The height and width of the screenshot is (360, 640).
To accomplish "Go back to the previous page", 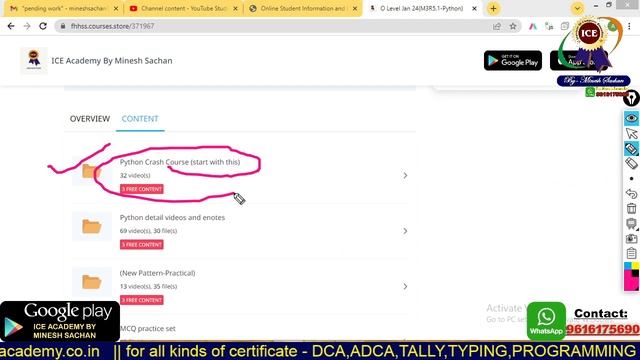I will (x=11, y=26).
